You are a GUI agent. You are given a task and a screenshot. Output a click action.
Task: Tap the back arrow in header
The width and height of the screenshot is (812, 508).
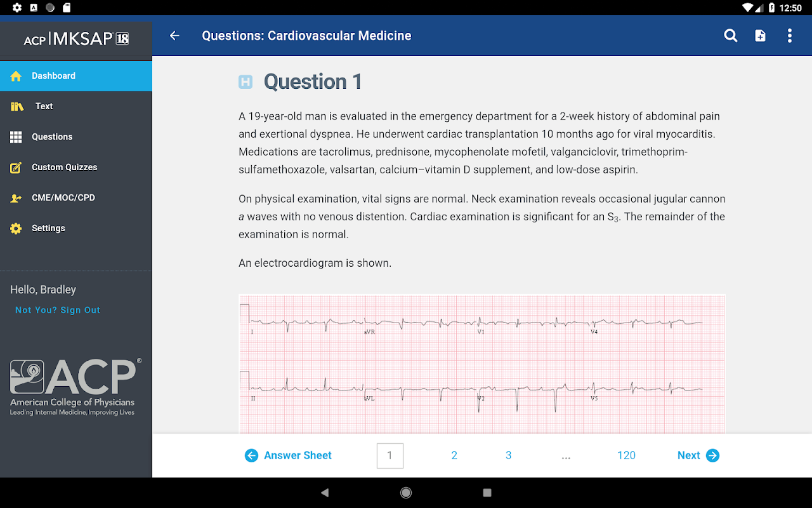174,36
